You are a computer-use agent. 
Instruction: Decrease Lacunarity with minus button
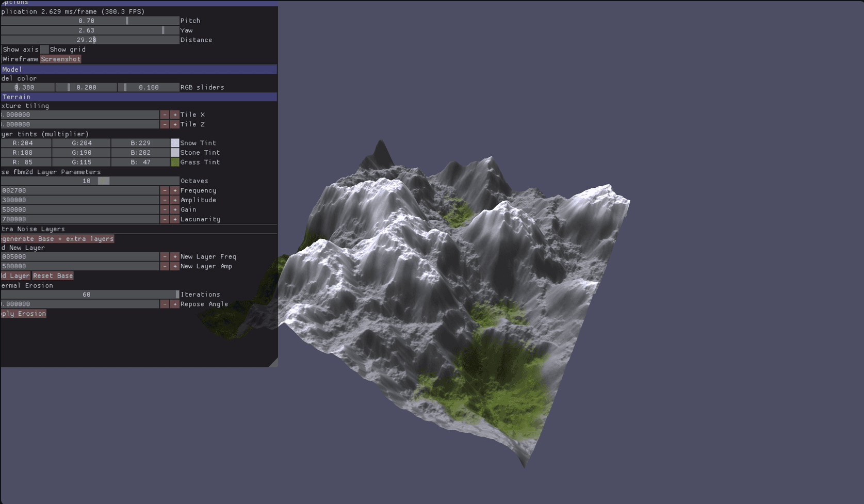pos(165,219)
